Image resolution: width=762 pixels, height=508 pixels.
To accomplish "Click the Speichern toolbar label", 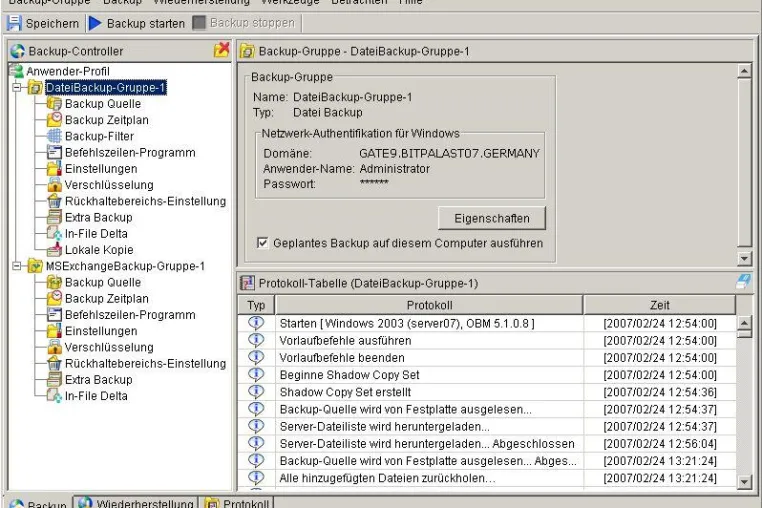I will (52, 23).
